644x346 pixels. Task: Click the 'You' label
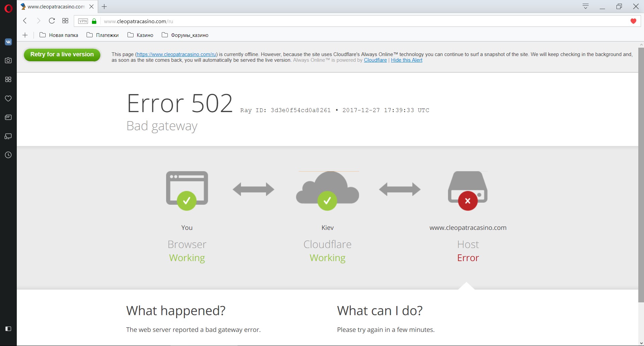187,228
